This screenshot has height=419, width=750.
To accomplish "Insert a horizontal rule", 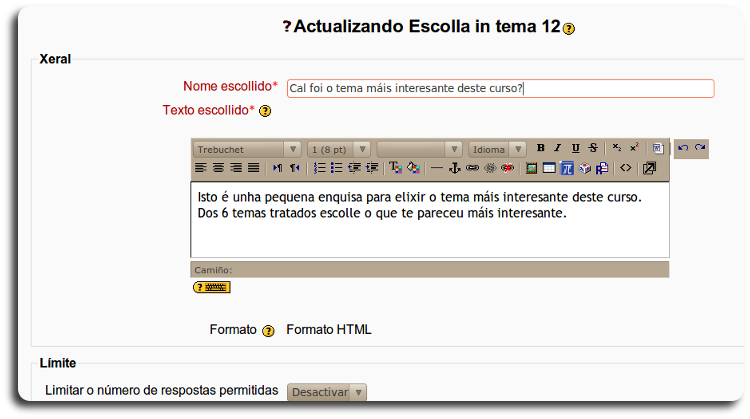I will click(x=437, y=168).
